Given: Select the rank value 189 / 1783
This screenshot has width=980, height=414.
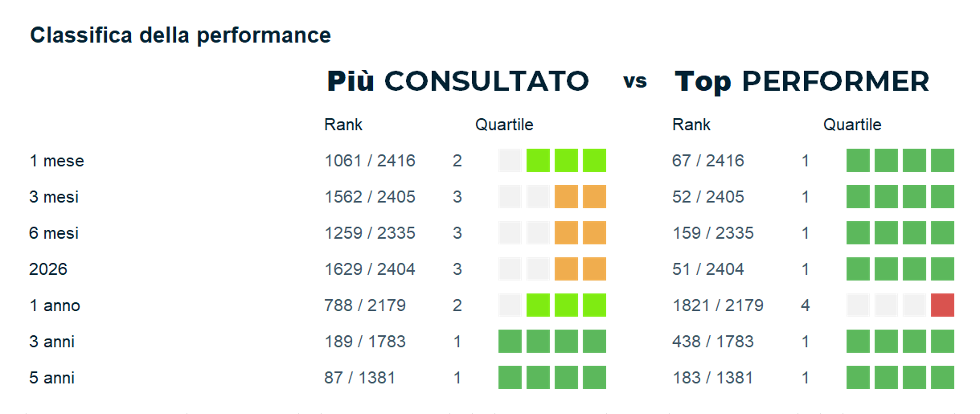Looking at the screenshot, I should tap(365, 342).
